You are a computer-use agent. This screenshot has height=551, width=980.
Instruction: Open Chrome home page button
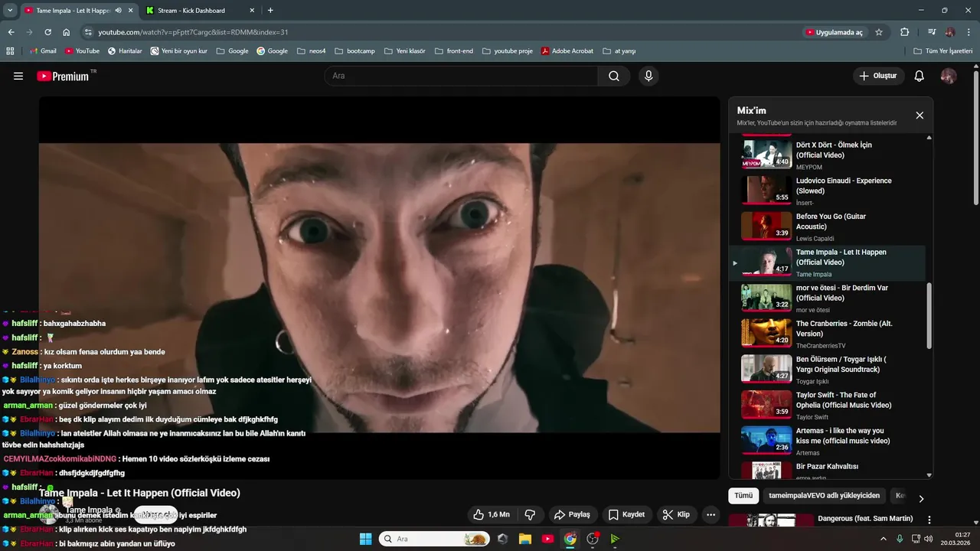[67, 32]
